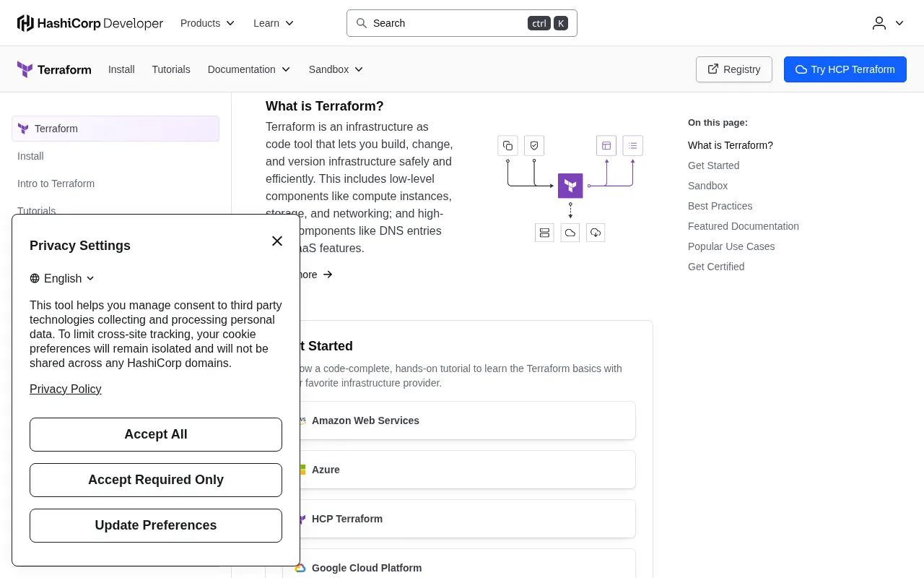Open the Google Cloud Platform tutorial card

(459, 564)
